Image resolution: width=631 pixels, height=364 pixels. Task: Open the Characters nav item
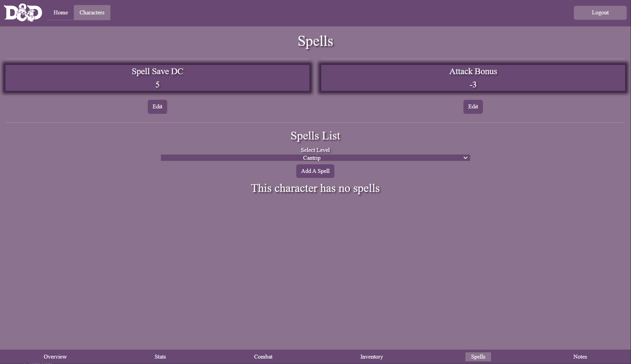click(x=92, y=12)
